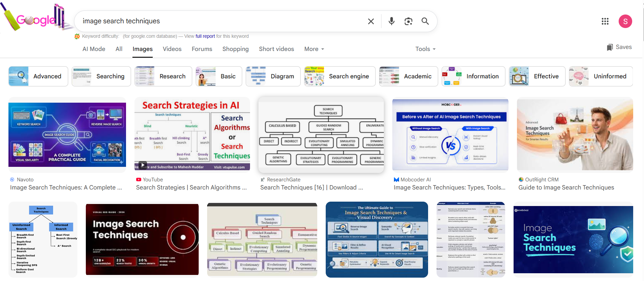
Task: Open Search by image camera lens icon
Action: tap(408, 21)
